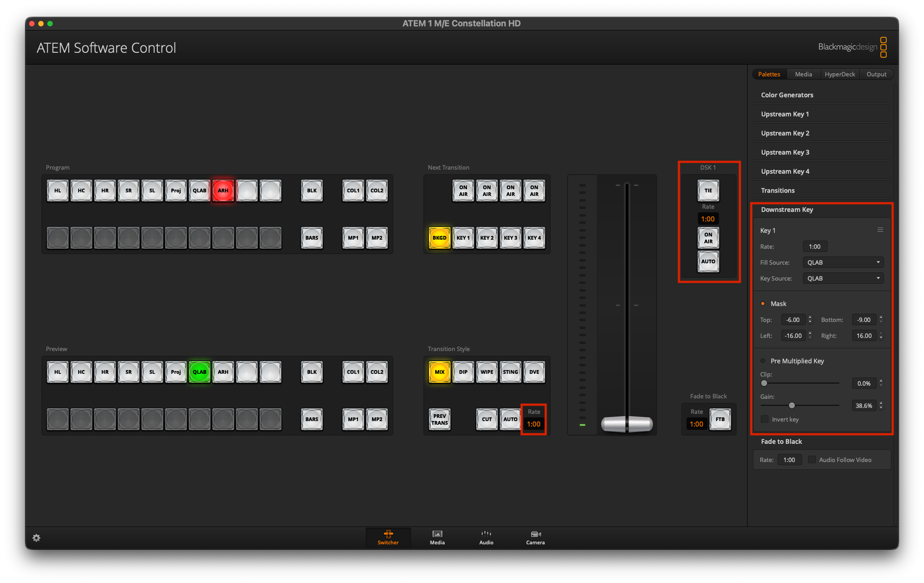Select the WIPE transition style button

(x=487, y=372)
